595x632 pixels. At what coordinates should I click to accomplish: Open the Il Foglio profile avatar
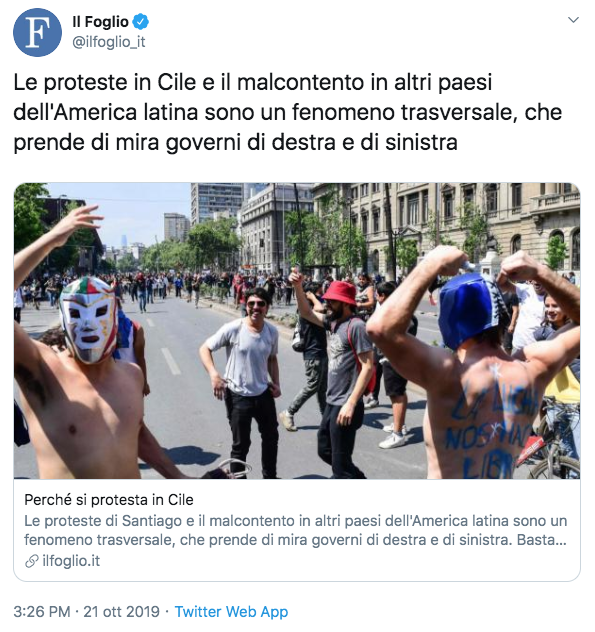[37, 32]
